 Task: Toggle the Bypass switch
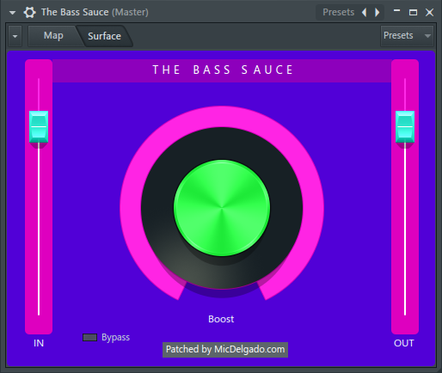pos(90,337)
